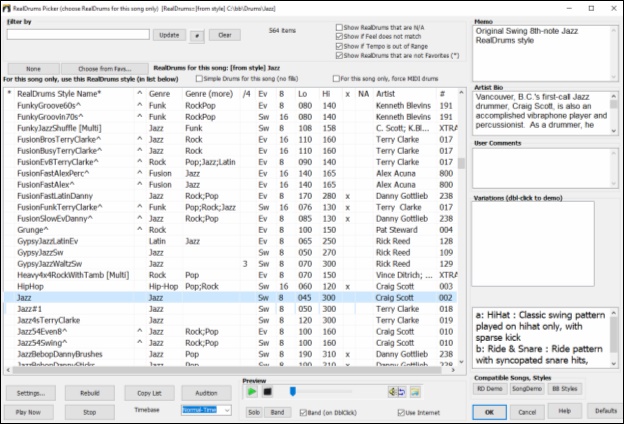The height and width of the screenshot is (424, 624).
Task: Click scroll down arrow in Artist Bio
Action: point(614,131)
